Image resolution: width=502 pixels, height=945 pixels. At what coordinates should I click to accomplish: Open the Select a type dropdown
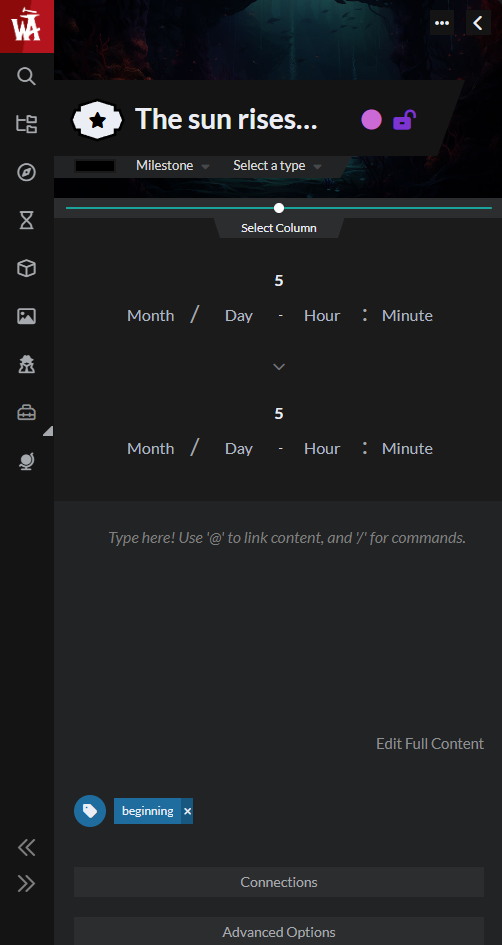coord(277,166)
